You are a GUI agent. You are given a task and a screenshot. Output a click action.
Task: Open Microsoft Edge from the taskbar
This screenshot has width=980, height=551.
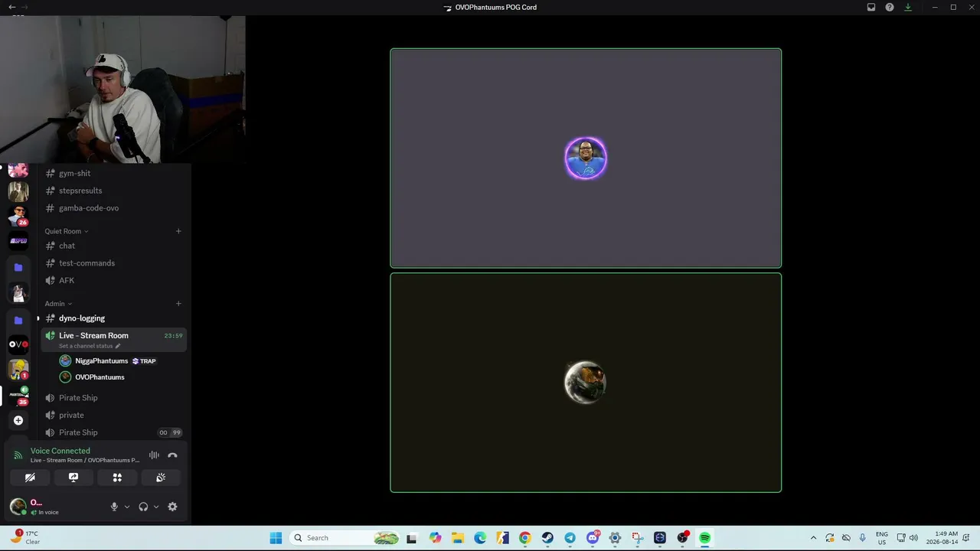point(480,538)
